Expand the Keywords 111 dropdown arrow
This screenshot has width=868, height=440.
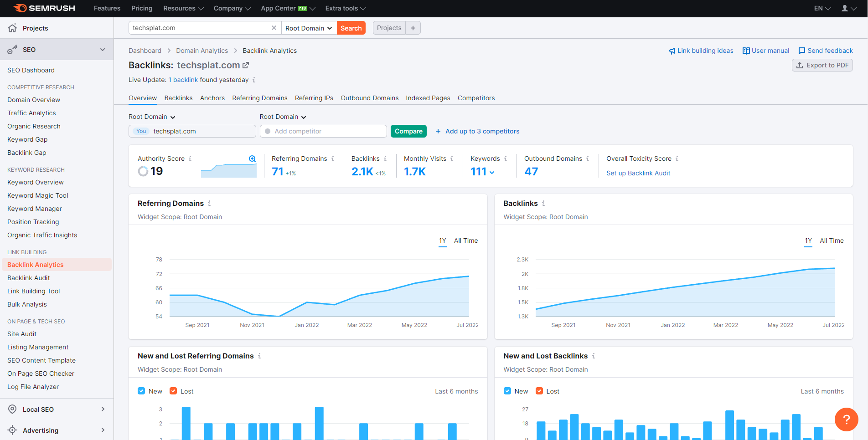[x=492, y=172]
